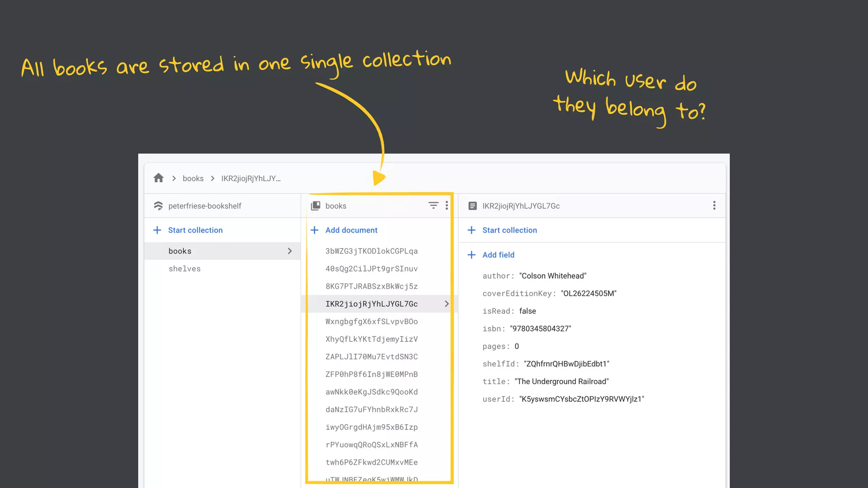868x488 pixels.
Task: Expand the chevron on books collection row
Action: pyautogui.click(x=290, y=251)
